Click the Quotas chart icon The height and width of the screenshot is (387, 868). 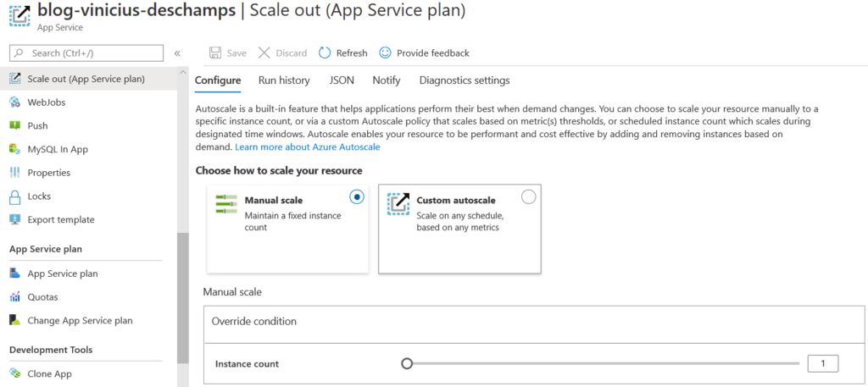pyautogui.click(x=15, y=297)
